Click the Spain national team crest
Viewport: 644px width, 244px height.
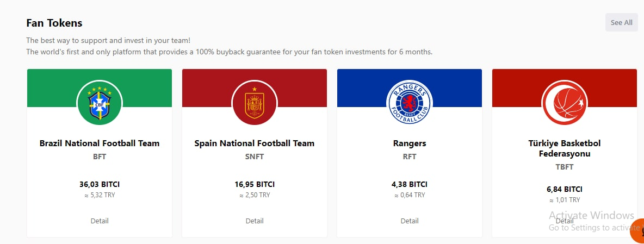point(254,103)
